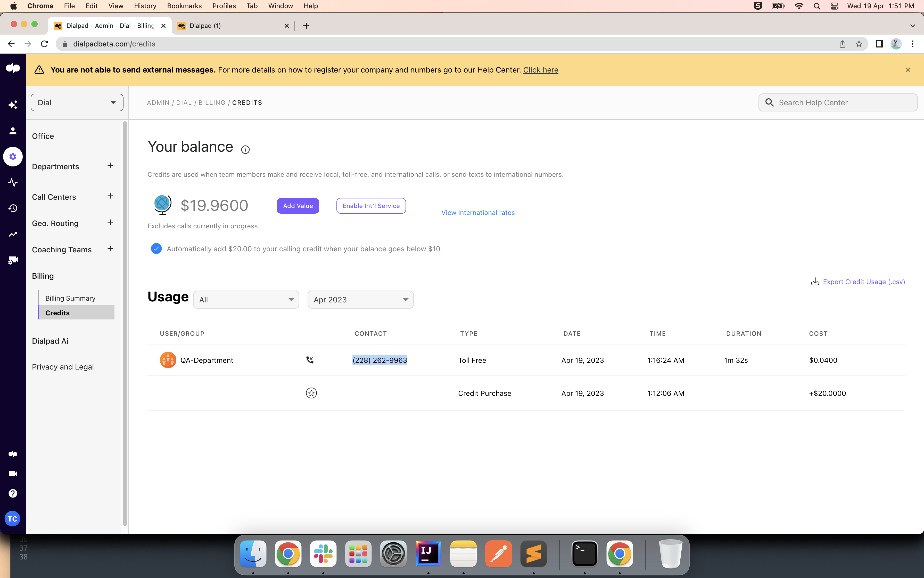This screenshot has height=578, width=924.
Task: Export Credit Usage csv
Action: pos(857,282)
